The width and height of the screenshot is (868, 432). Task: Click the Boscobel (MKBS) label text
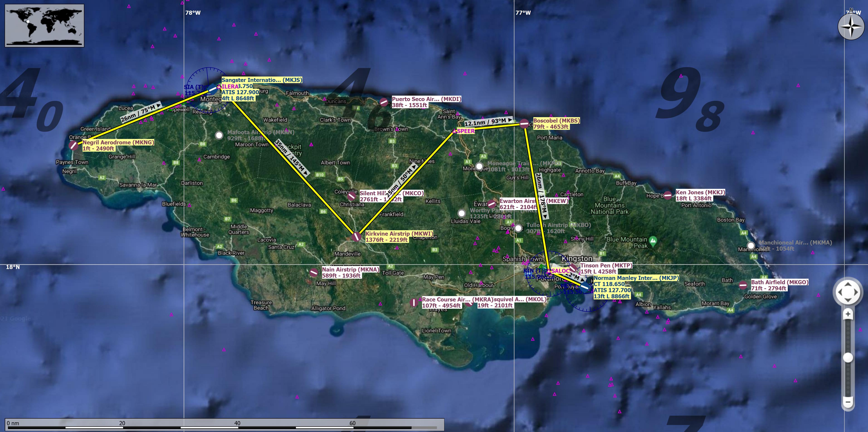(x=556, y=120)
